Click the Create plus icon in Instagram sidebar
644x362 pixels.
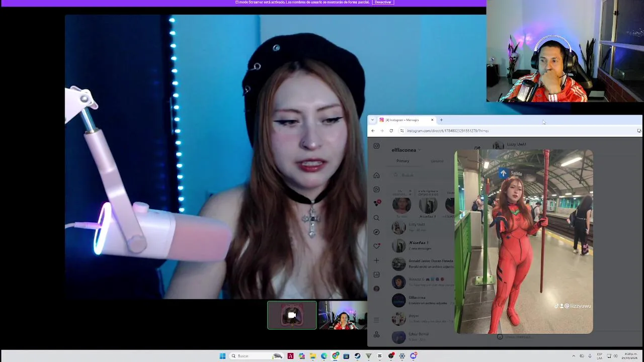376,260
